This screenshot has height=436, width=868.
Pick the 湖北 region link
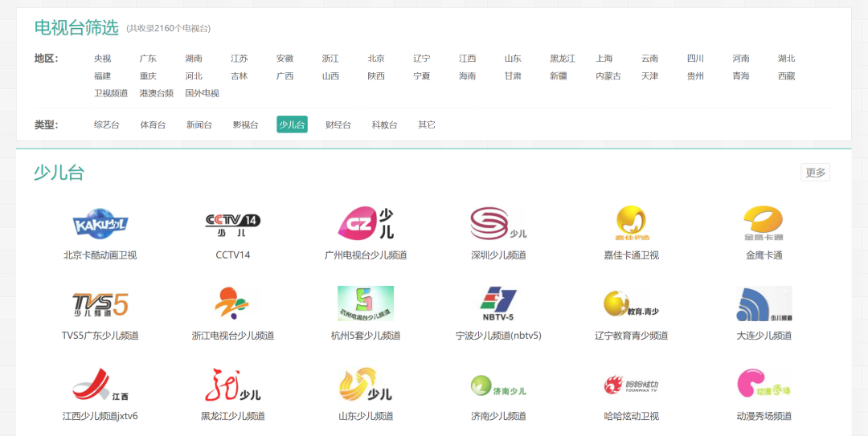(x=787, y=59)
